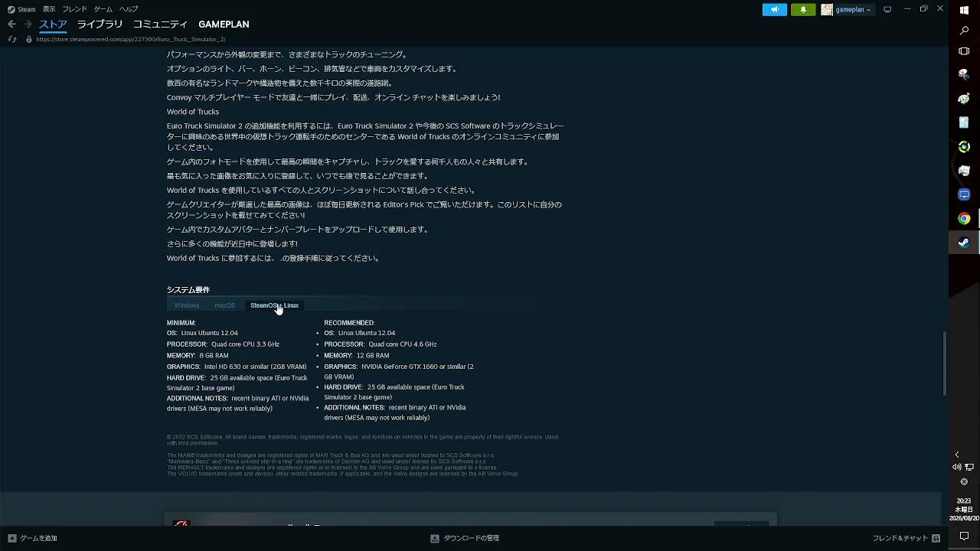
Task: Open the ゲーム menu
Action: [103, 9]
